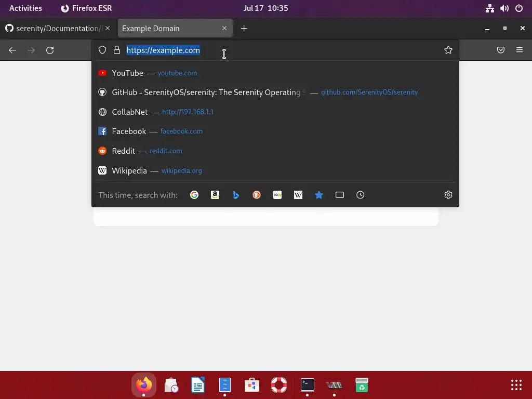Search this time with eBay
The height and width of the screenshot is (399, 532).
[277, 195]
